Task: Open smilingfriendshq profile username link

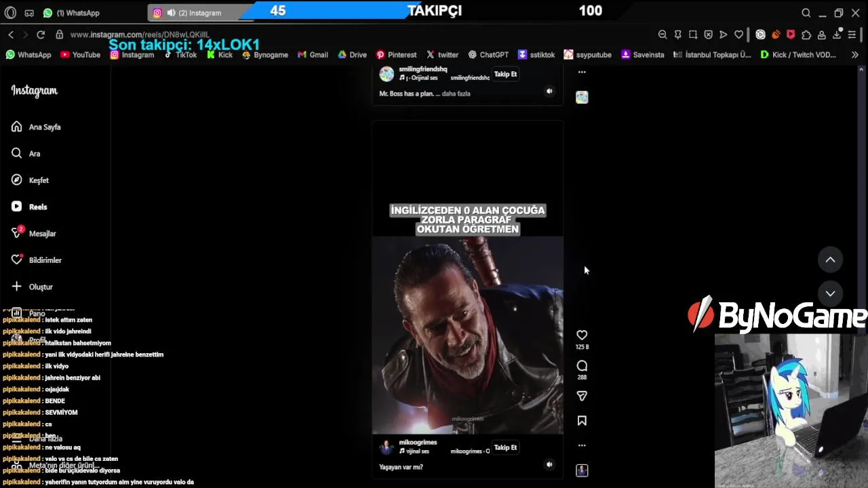Action: [423, 69]
